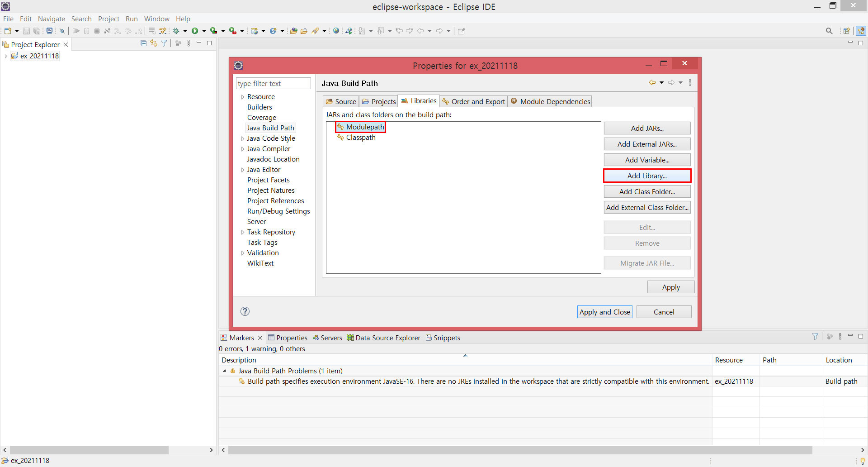Switch to the Source tab

click(x=341, y=101)
